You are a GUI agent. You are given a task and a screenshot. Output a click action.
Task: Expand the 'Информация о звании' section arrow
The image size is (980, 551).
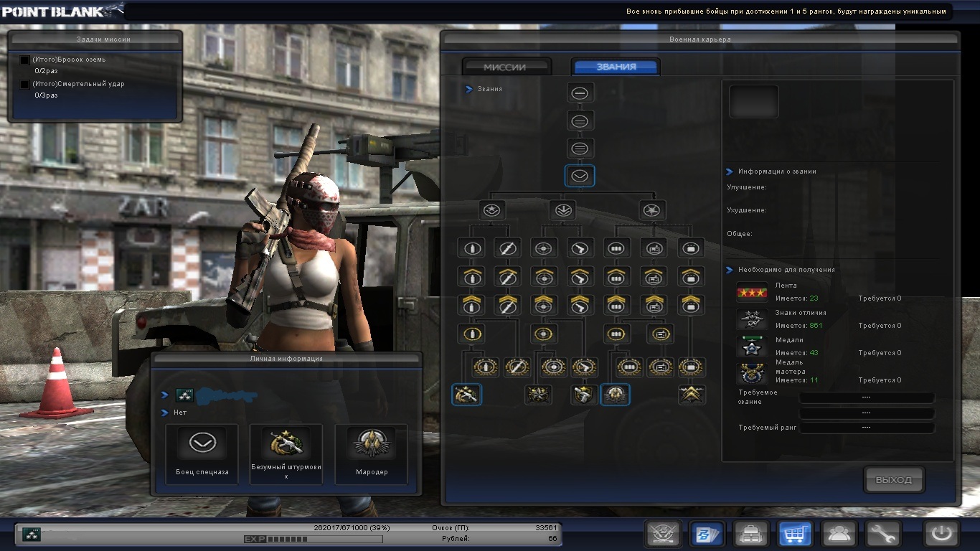point(730,171)
